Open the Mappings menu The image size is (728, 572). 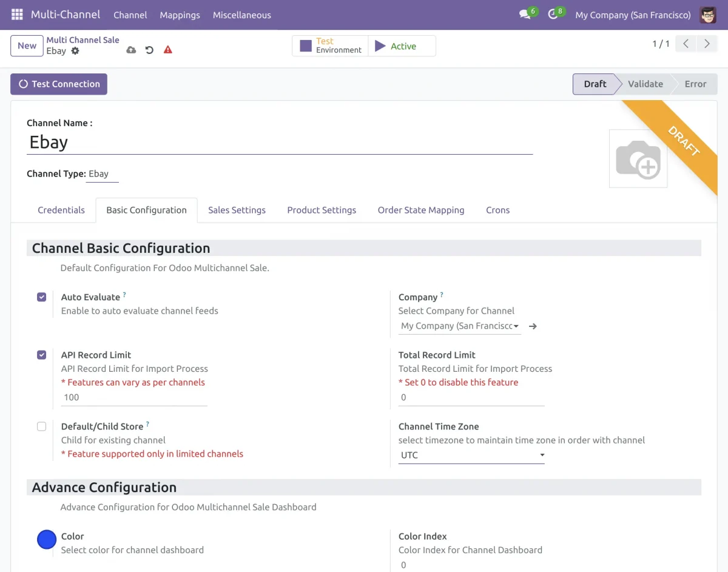[180, 15]
